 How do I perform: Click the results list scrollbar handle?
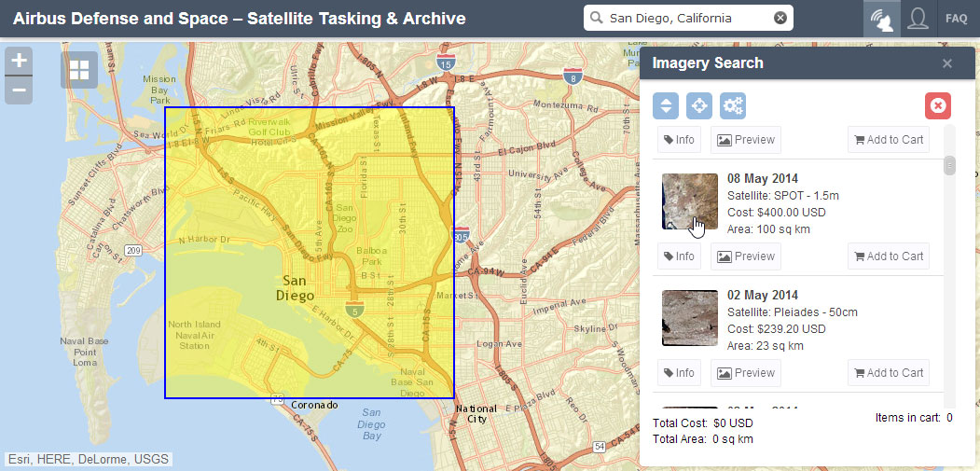click(949, 166)
